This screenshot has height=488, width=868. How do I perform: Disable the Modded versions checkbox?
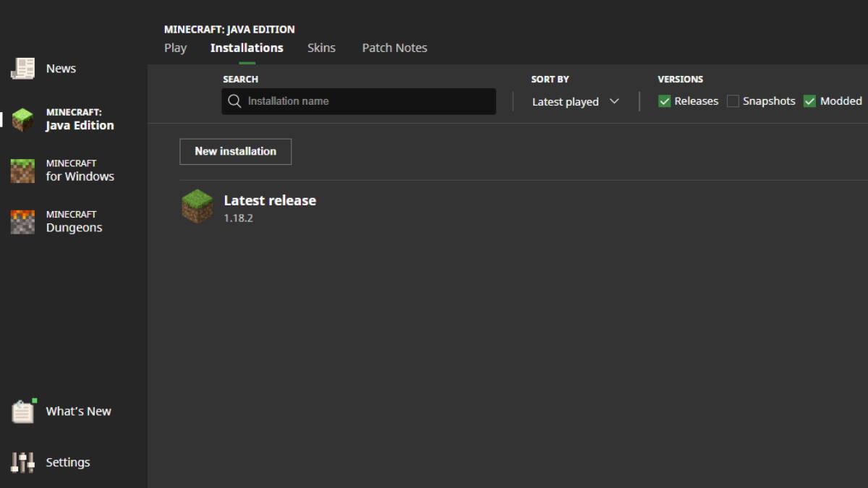809,101
